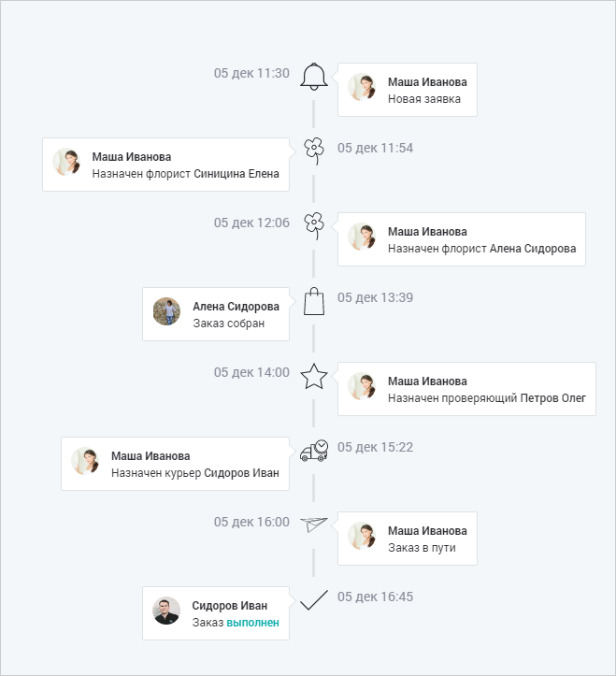Click Сидоров Иван's avatar photo
Screen dimensions: 616x676
[166, 611]
